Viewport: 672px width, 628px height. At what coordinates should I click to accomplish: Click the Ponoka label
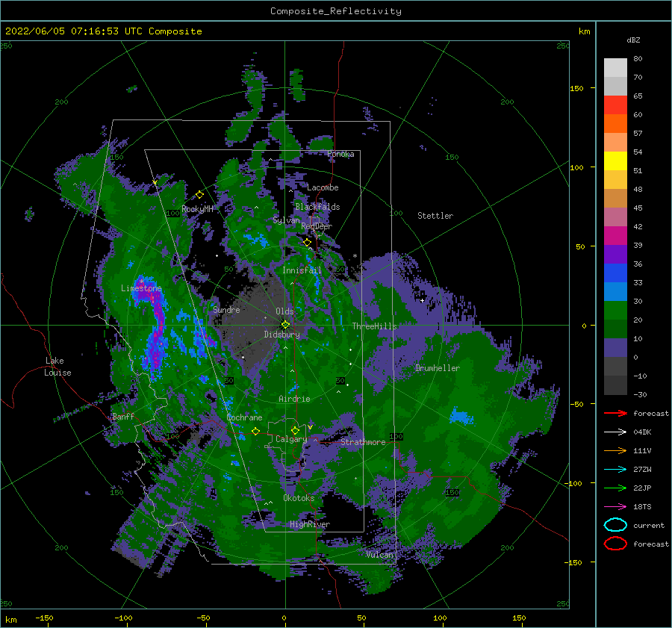340,154
